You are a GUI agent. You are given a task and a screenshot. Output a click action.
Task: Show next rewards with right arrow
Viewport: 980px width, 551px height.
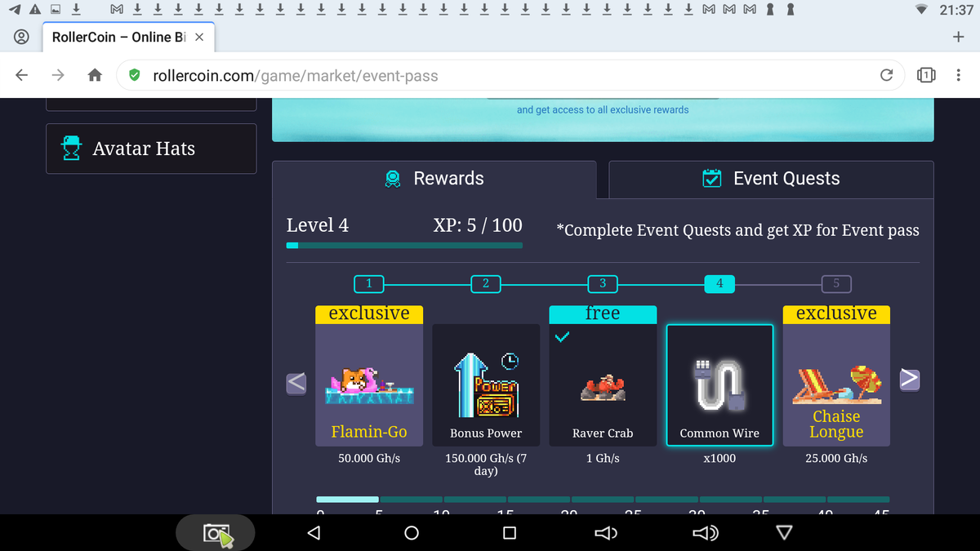[910, 380]
